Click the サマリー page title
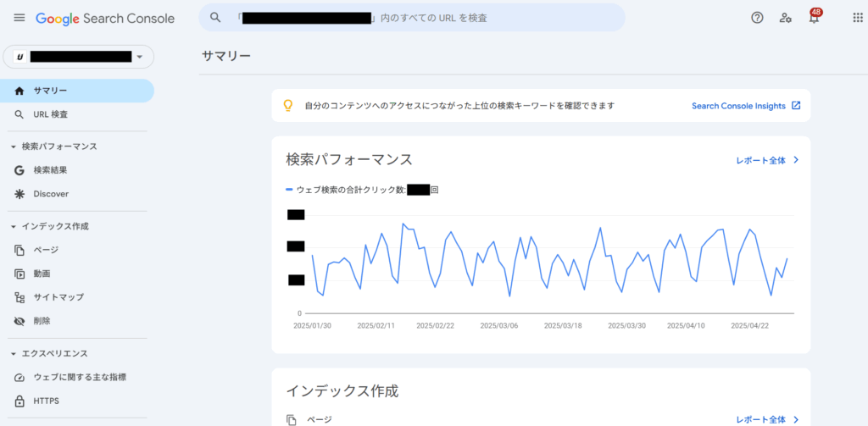 (x=225, y=55)
